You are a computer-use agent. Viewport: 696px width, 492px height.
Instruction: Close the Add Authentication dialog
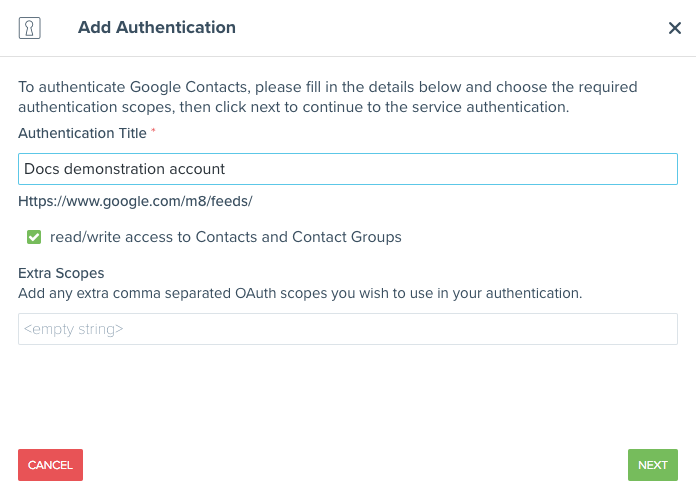click(675, 28)
